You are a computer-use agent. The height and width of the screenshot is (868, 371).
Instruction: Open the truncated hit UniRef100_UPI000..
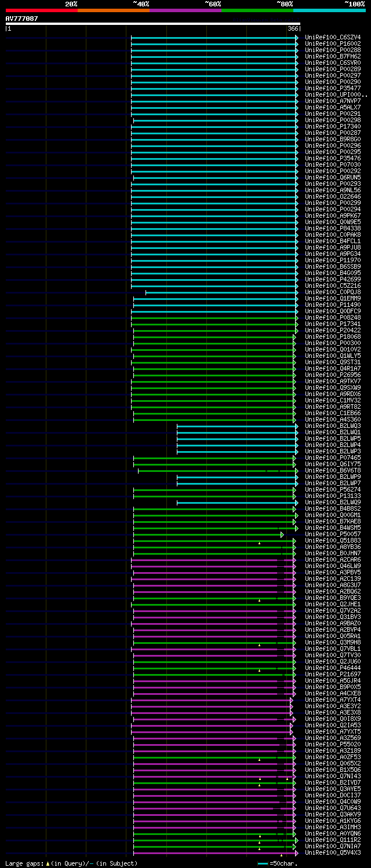point(336,94)
